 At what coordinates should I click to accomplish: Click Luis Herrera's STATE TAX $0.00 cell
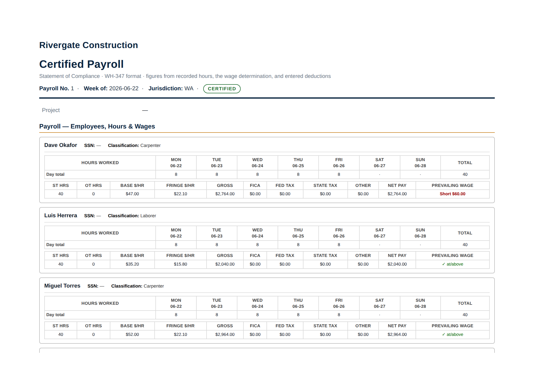pyautogui.click(x=325, y=264)
